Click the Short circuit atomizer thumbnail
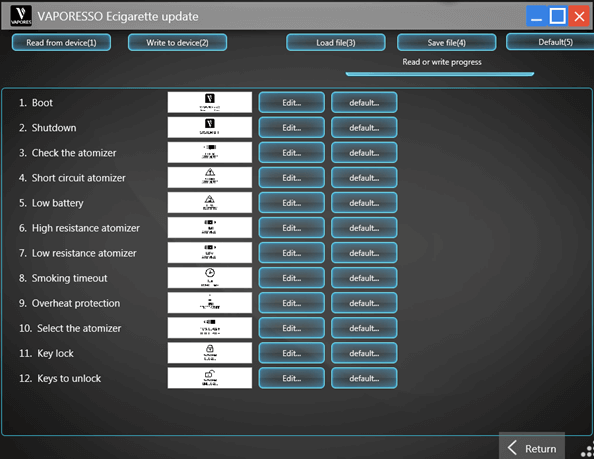This screenshot has height=459, width=594. (x=210, y=178)
